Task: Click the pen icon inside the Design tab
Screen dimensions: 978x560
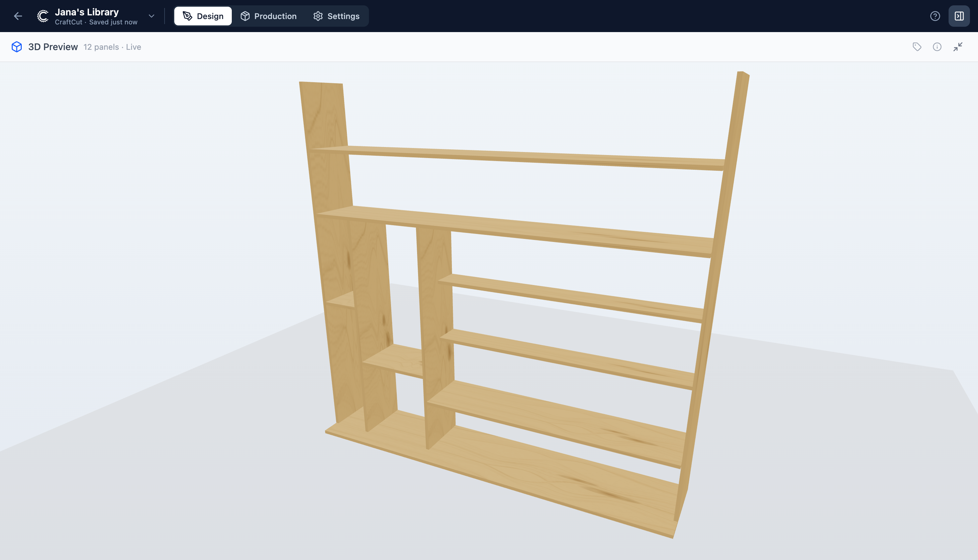Action: pos(187,16)
